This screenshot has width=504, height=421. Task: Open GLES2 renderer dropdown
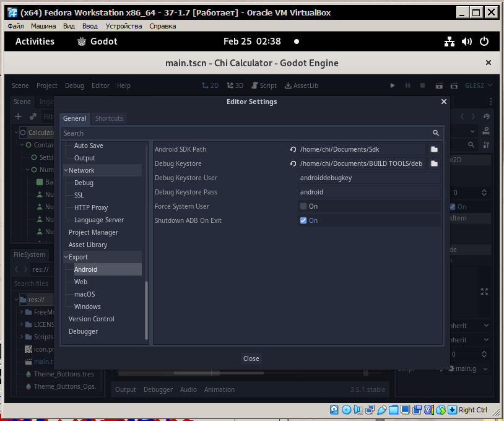click(x=479, y=85)
